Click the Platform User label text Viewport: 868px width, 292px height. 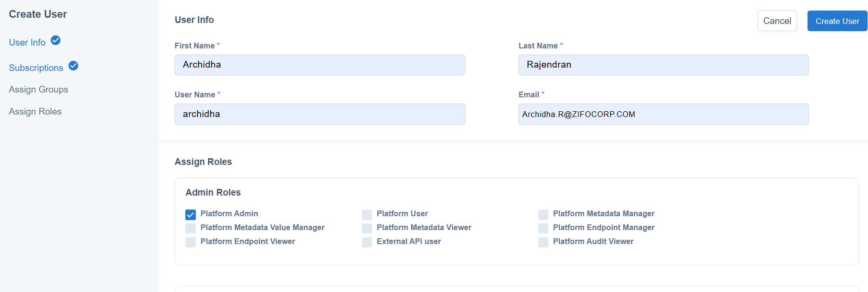(x=402, y=213)
